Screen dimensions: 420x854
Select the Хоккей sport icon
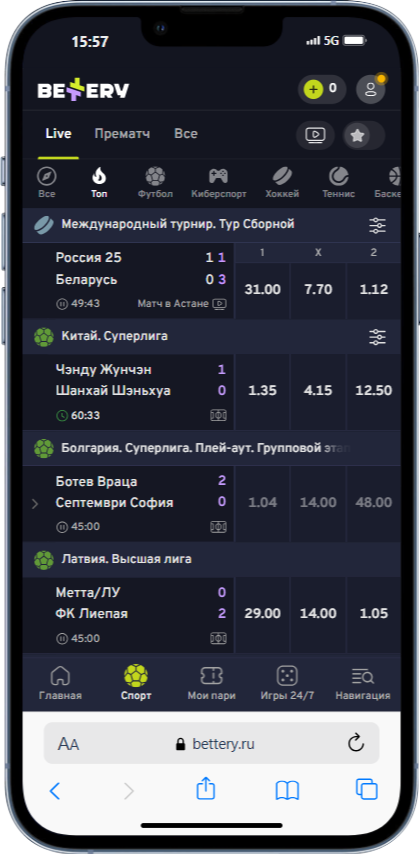click(x=282, y=176)
